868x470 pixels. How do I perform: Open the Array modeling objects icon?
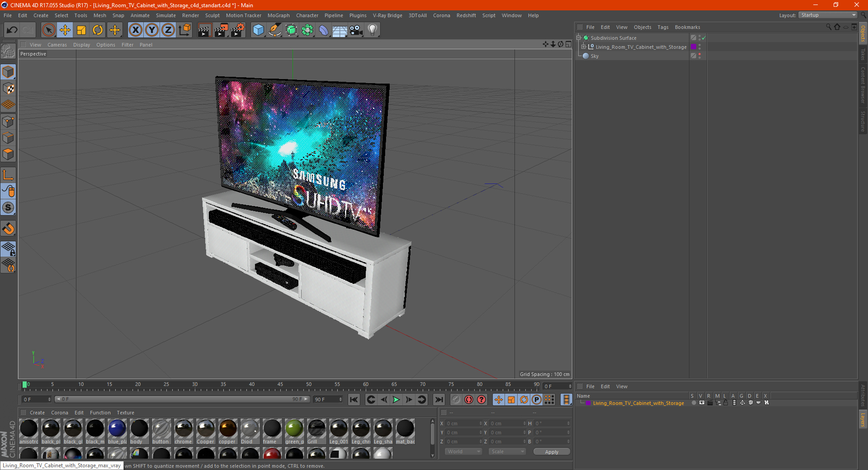click(x=307, y=30)
